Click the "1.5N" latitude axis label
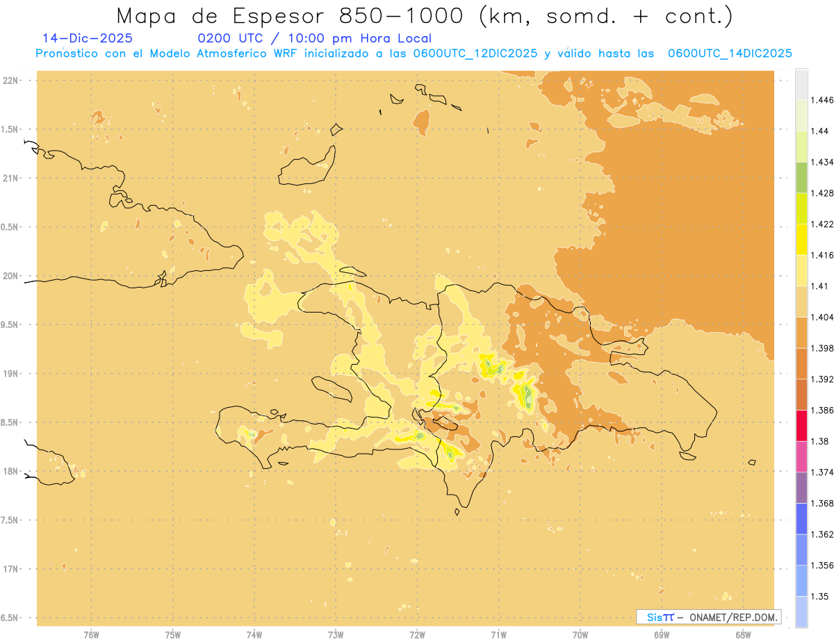 click(x=10, y=129)
